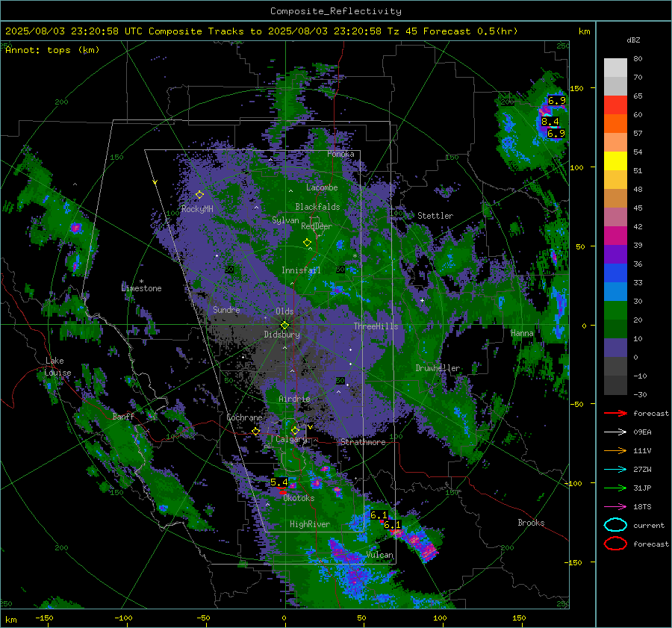Click the Composite_Reflectivity title
Image resolution: width=672 pixels, height=628 pixels.
pyautogui.click(x=335, y=11)
